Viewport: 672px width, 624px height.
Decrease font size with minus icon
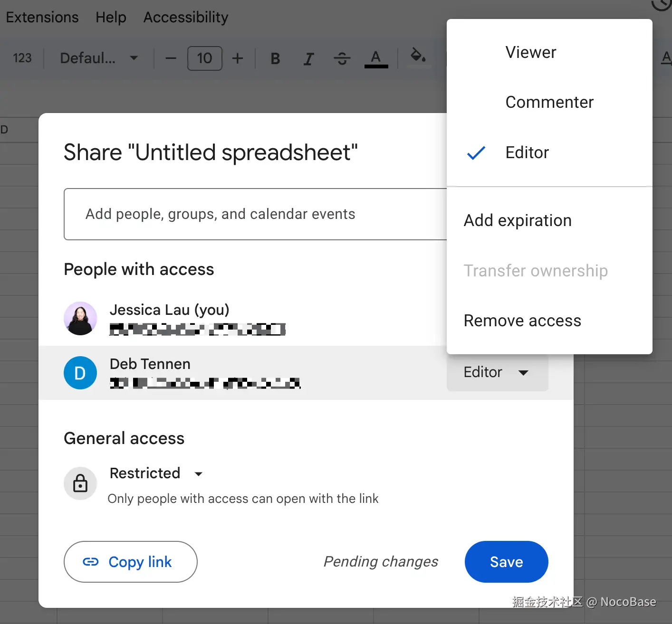170,58
